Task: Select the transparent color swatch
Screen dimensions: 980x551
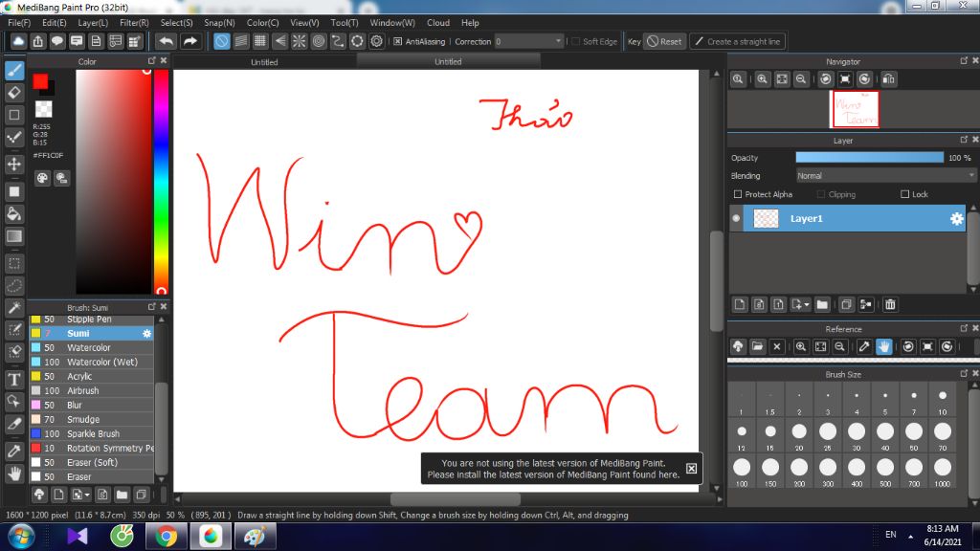Action: (44, 109)
